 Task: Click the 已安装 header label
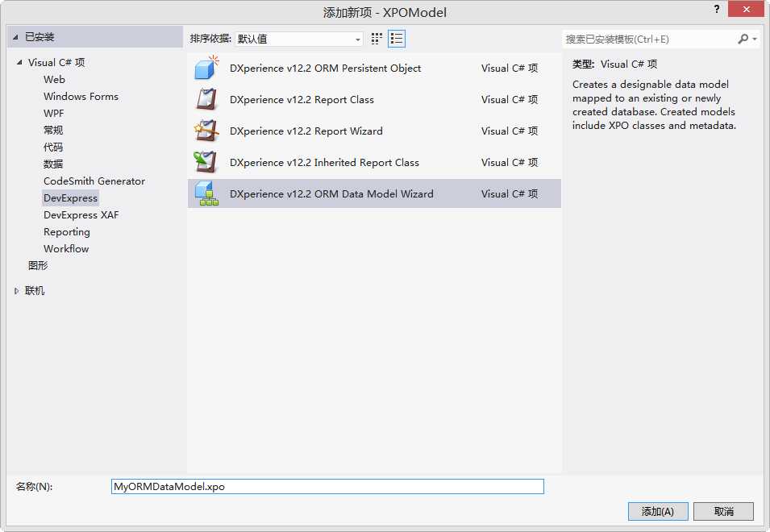coord(40,37)
